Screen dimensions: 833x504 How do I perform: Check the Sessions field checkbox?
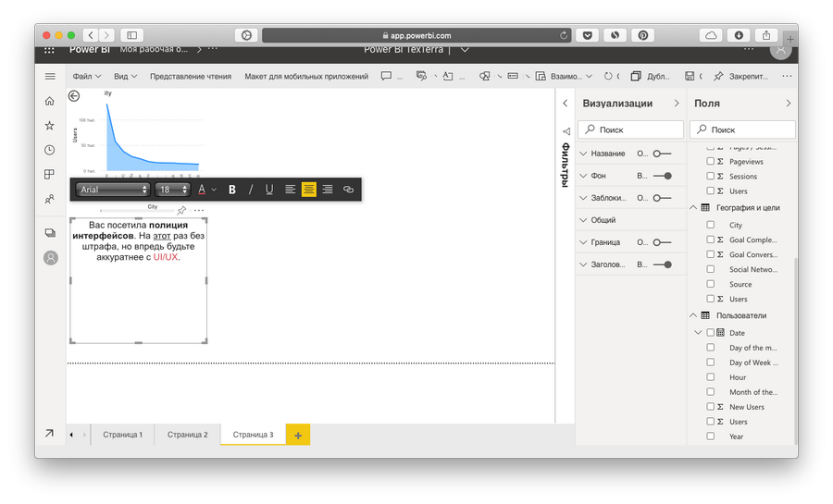pyautogui.click(x=710, y=176)
